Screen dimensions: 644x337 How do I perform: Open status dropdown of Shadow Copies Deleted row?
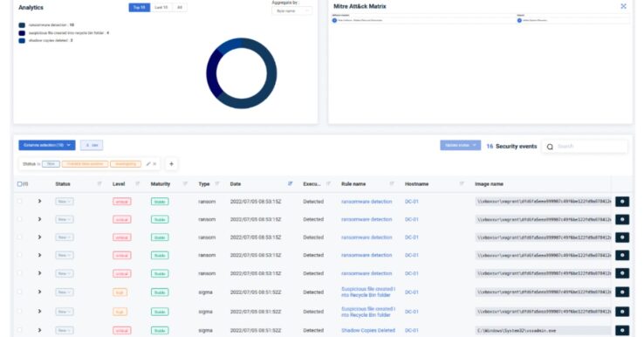pyautogui.click(x=65, y=330)
